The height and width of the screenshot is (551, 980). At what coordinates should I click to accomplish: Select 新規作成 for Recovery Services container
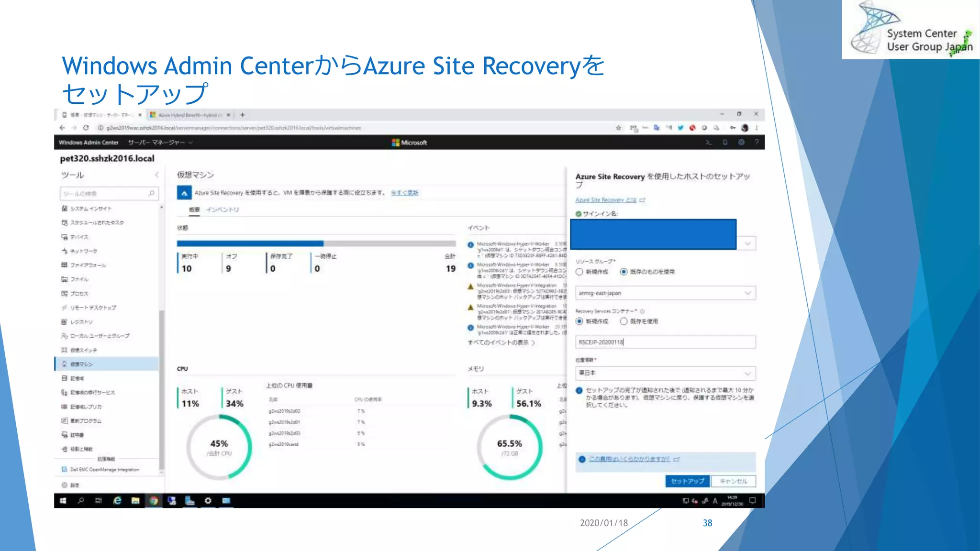(579, 321)
